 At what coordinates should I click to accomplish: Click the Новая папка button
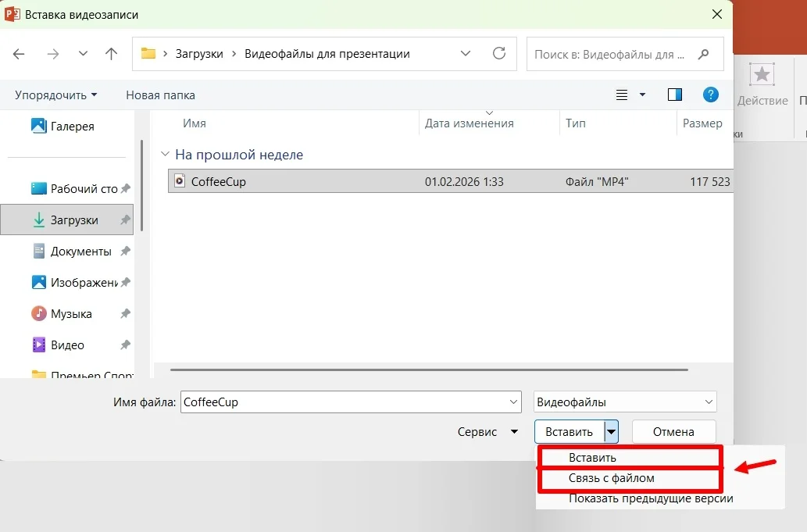click(160, 95)
